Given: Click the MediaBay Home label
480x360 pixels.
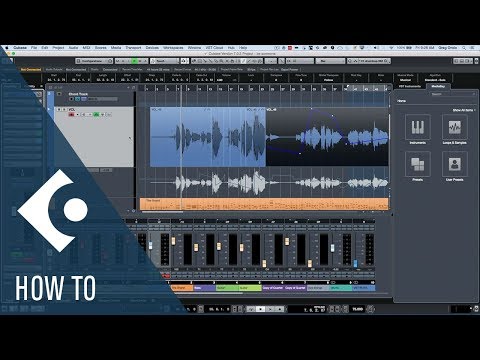Looking at the screenshot, I should [x=402, y=101].
